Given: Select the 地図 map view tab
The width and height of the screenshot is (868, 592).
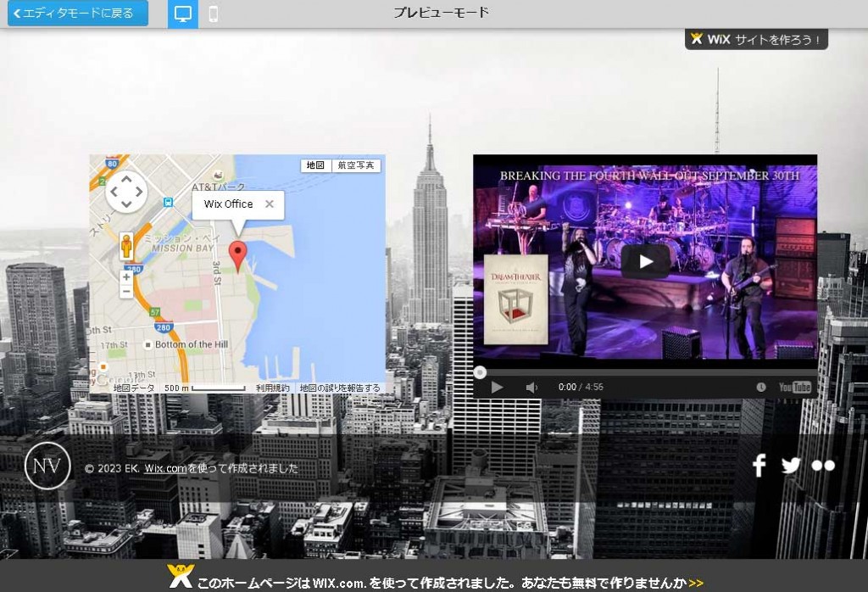Looking at the screenshot, I should tap(315, 165).
